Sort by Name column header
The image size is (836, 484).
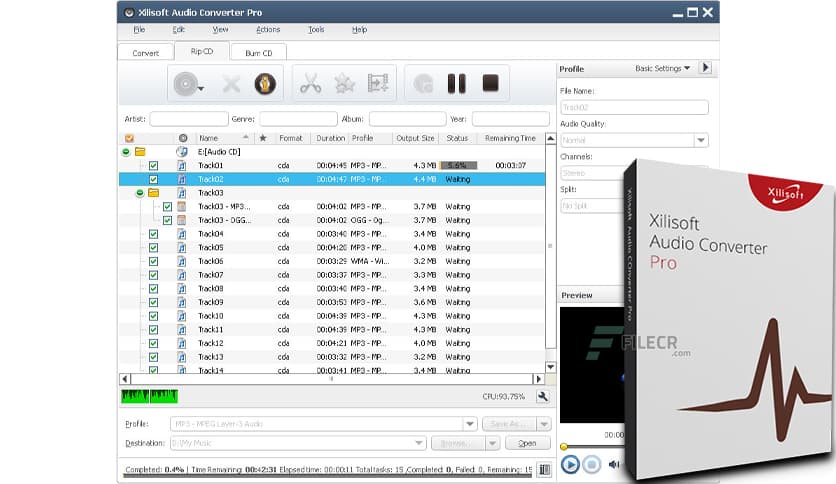pos(223,138)
